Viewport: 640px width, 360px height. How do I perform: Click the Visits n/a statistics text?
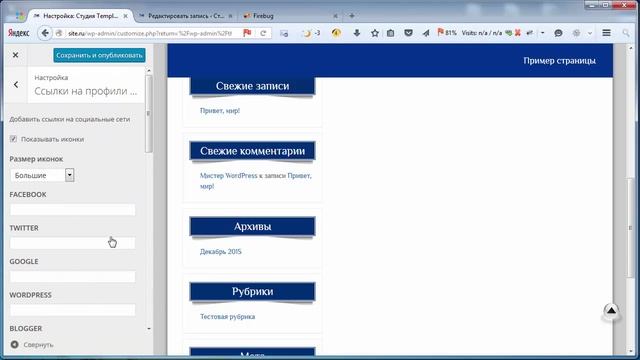coord(482,33)
